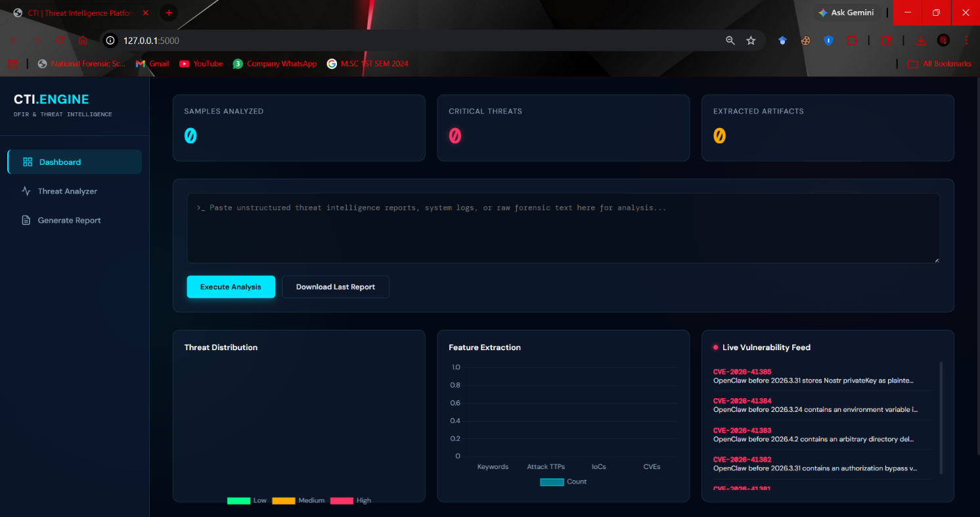Open the Company WhatsApp bookmark
Screen dimensions: 980x517
coord(275,64)
